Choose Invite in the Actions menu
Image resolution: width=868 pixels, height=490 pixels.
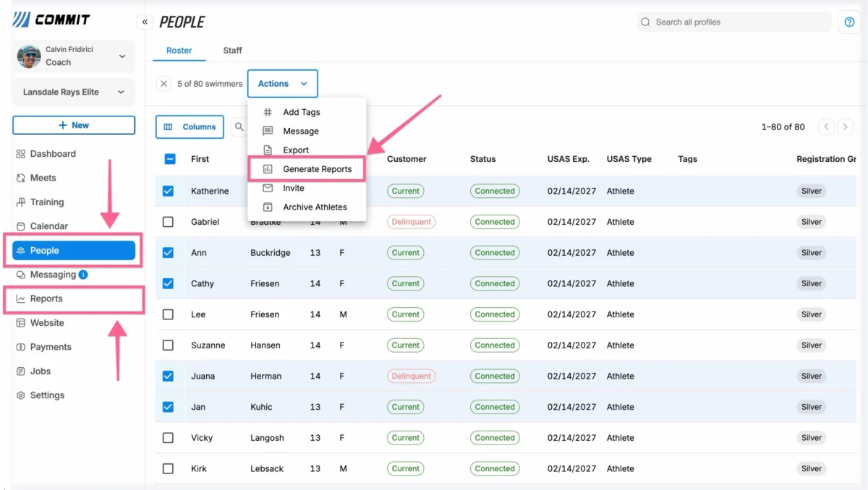tap(307, 188)
